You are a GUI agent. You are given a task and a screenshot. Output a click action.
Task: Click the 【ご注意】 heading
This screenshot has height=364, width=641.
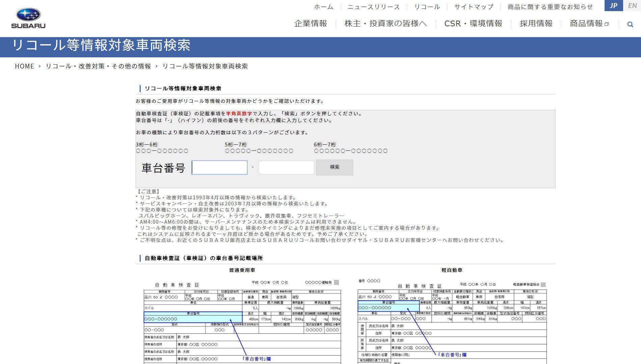pyautogui.click(x=148, y=192)
